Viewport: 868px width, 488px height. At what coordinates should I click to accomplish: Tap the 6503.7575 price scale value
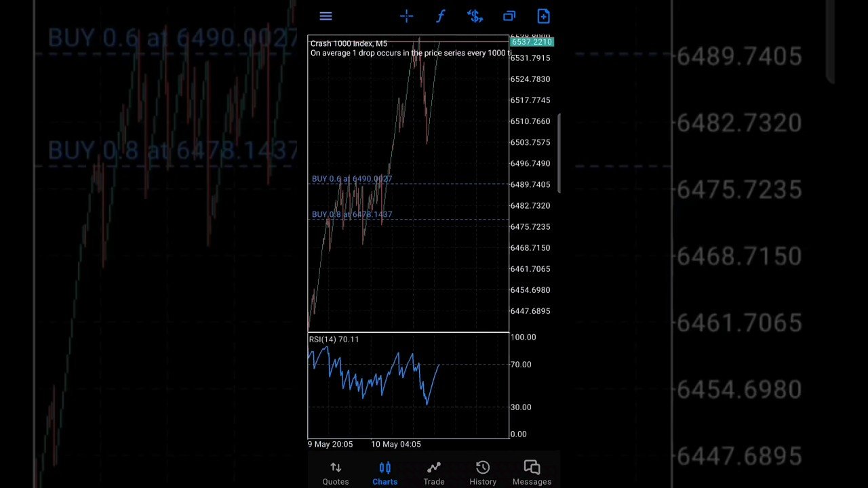click(530, 142)
